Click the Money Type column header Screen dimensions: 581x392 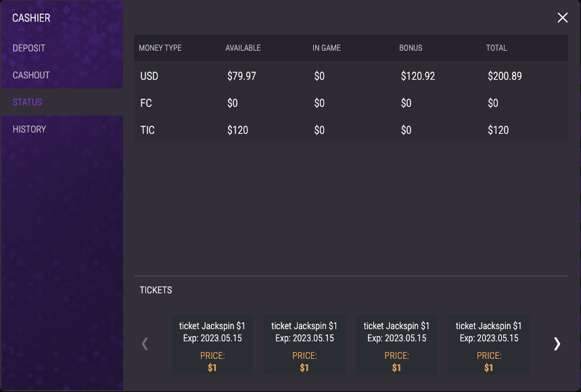[160, 48]
